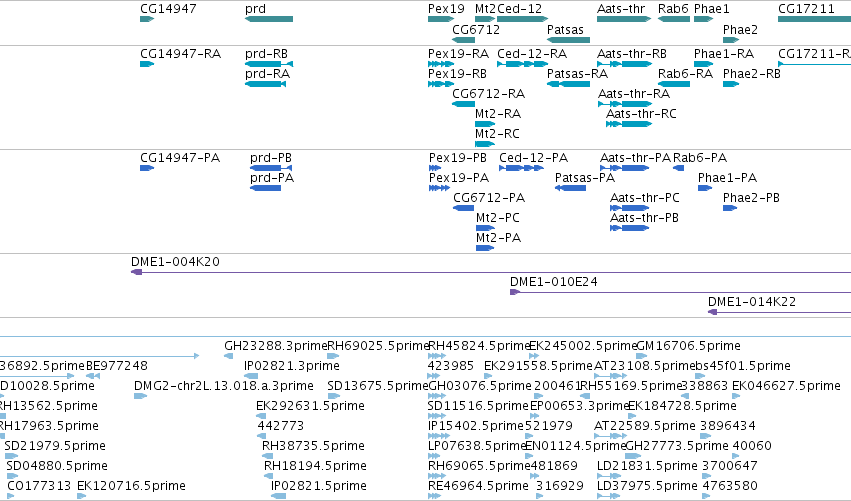The image size is (851, 501).
Task: Select protein Ced-12-PA
Action: click(x=534, y=157)
